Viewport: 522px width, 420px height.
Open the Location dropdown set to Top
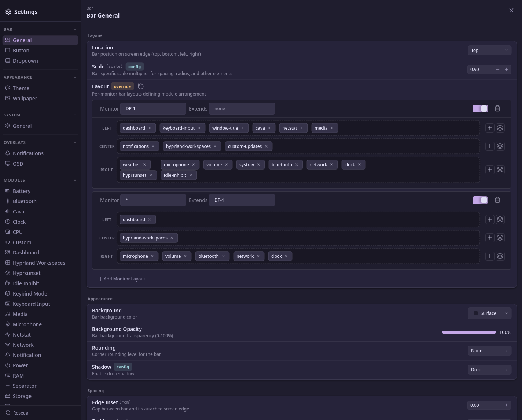(x=489, y=51)
